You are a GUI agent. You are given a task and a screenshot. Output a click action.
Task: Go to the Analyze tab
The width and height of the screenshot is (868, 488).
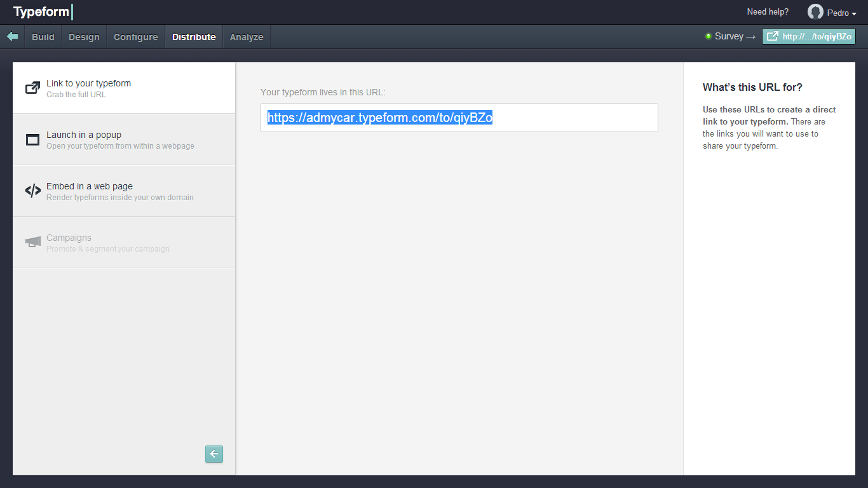[x=247, y=37]
